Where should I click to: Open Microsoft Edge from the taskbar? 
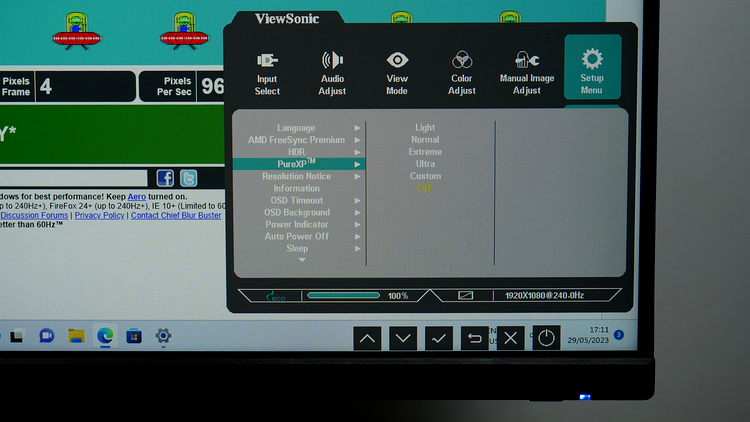pyautogui.click(x=105, y=336)
